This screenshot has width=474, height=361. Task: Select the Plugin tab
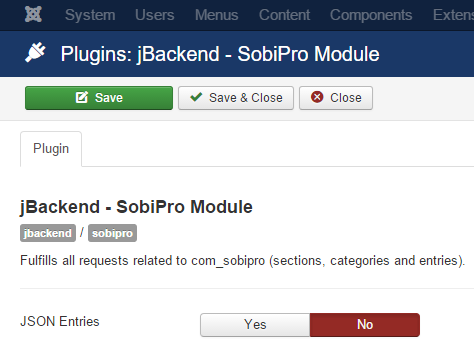pyautogui.click(x=51, y=149)
